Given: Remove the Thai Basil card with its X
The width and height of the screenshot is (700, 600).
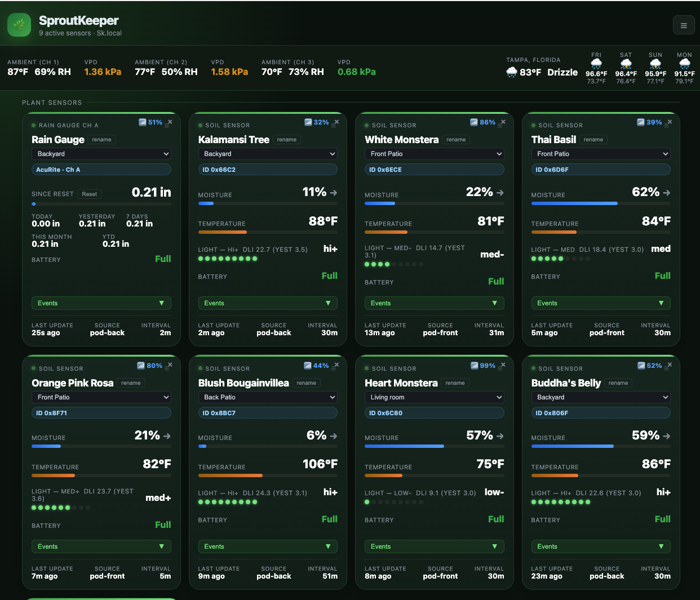Looking at the screenshot, I should coord(670,122).
